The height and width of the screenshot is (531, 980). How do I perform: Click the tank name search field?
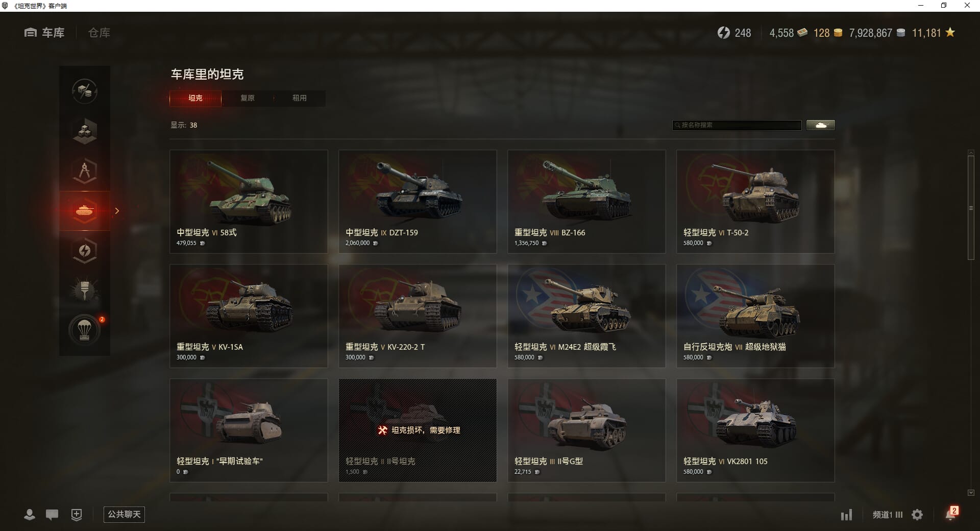[x=737, y=125]
